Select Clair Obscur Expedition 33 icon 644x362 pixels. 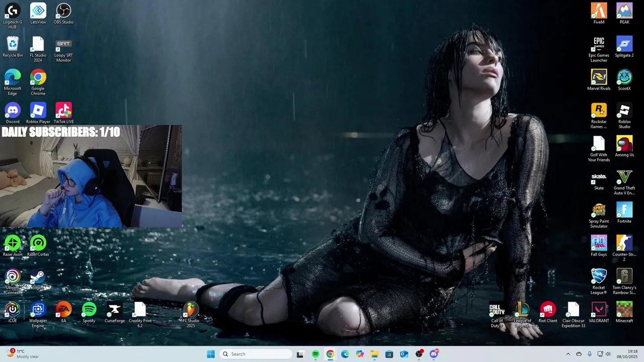tap(574, 315)
